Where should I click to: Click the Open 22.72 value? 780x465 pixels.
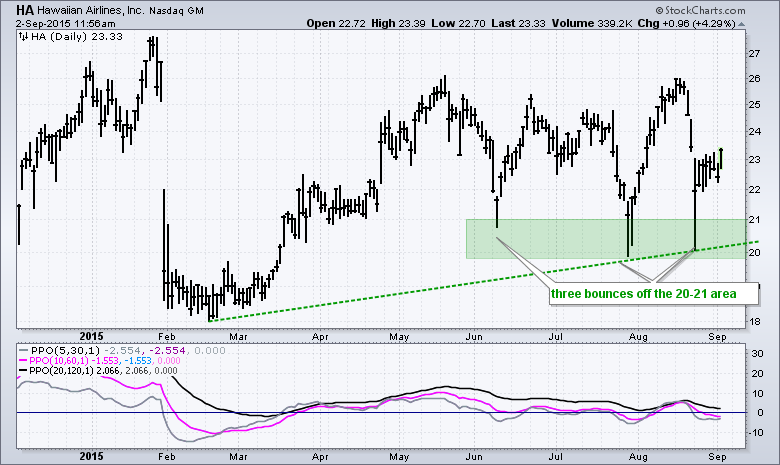(x=336, y=23)
